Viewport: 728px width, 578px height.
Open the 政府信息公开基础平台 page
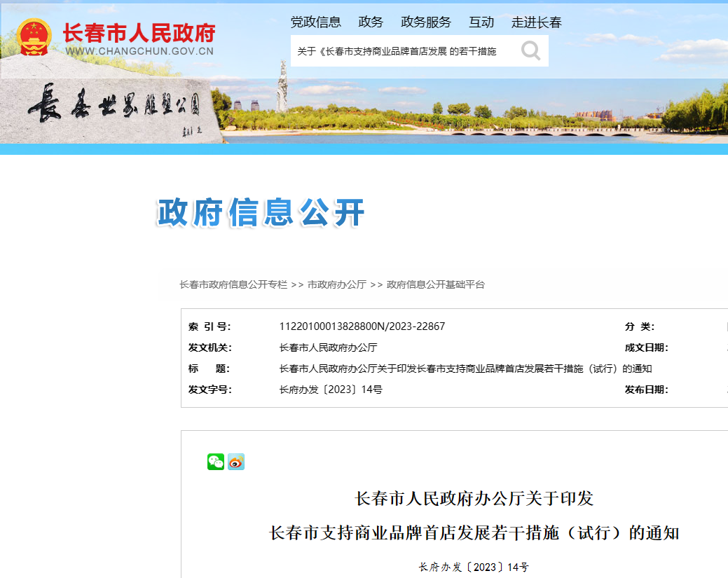435,284
